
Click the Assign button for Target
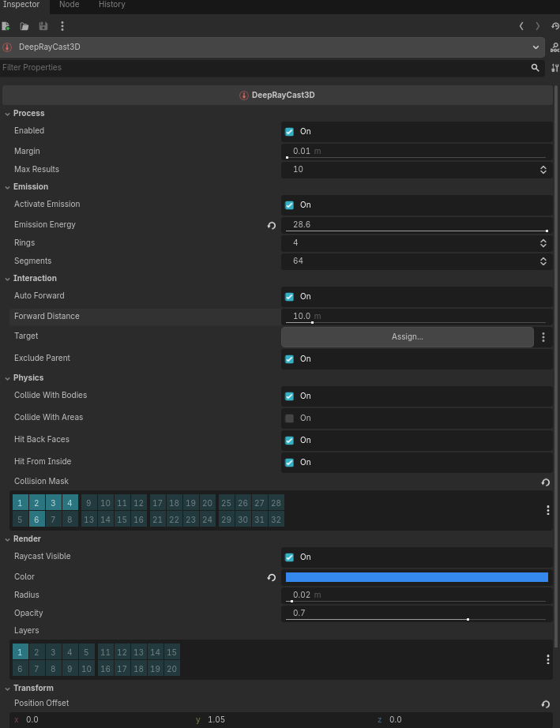pos(407,336)
